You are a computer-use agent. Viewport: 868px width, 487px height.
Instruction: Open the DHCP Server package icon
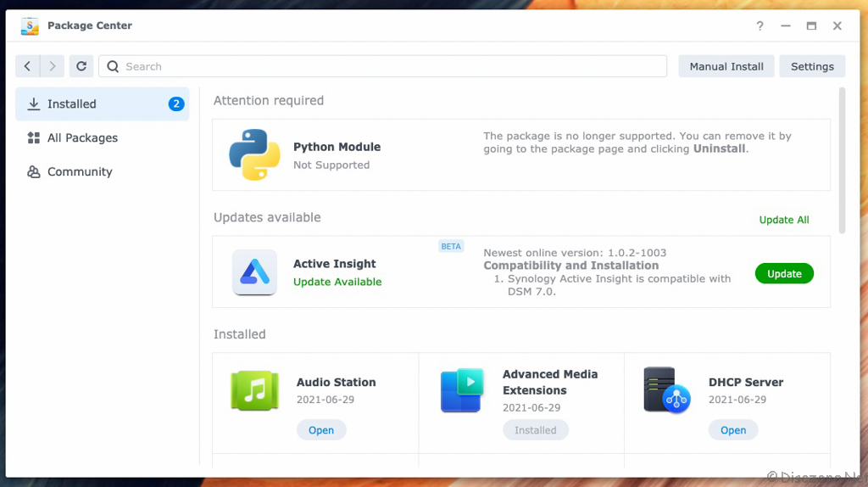click(667, 390)
